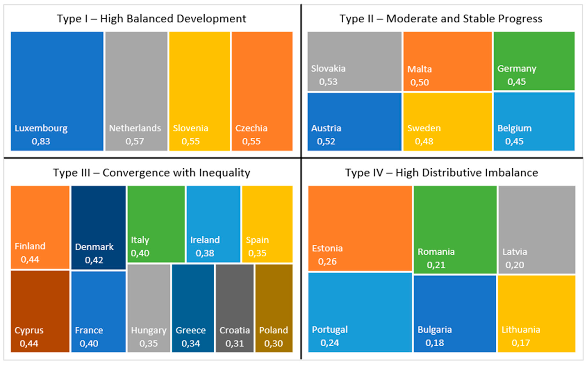Viewport: 588px width, 366px height.
Task: Click the Italy 0,40 green tile
Action: [156, 224]
